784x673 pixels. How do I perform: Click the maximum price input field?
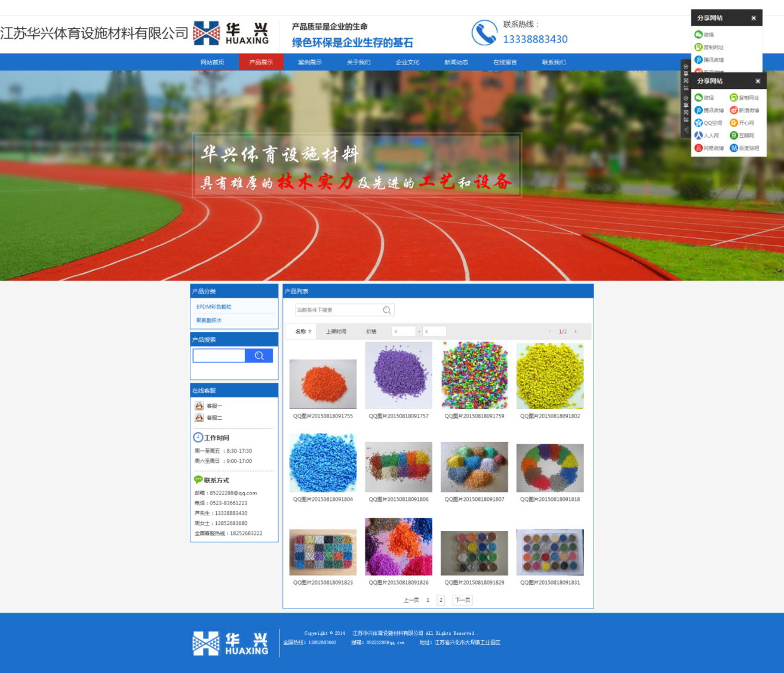coord(434,331)
